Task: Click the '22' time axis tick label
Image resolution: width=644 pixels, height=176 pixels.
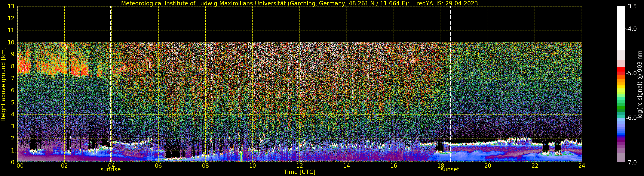Action: click(535, 166)
